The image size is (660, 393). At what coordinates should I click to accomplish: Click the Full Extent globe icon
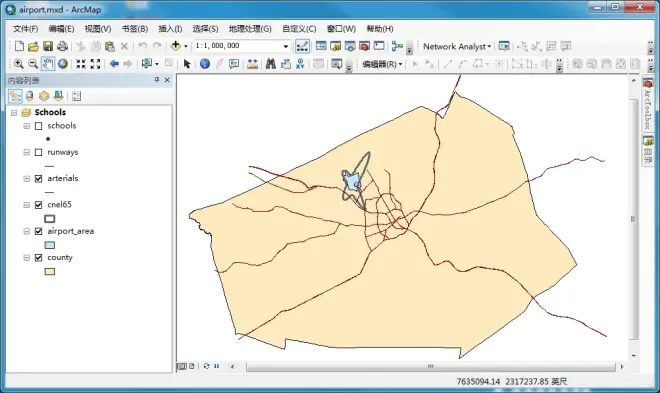point(63,64)
